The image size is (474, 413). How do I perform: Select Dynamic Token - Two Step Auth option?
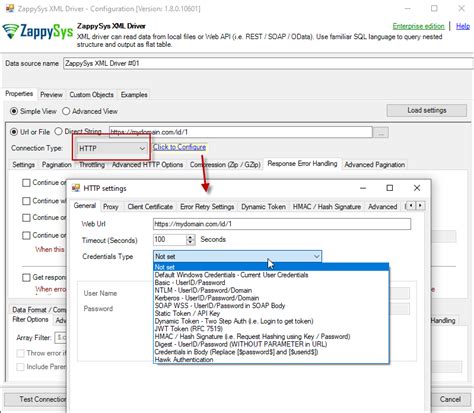(271, 321)
